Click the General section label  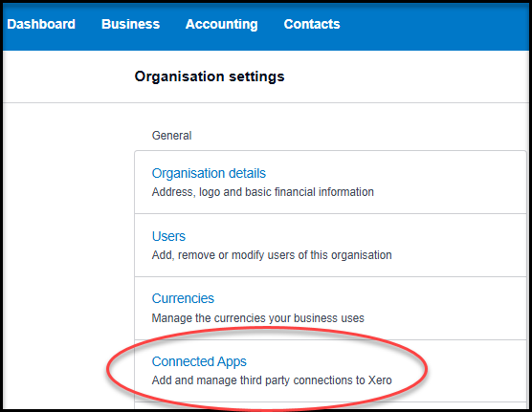pyautogui.click(x=171, y=136)
